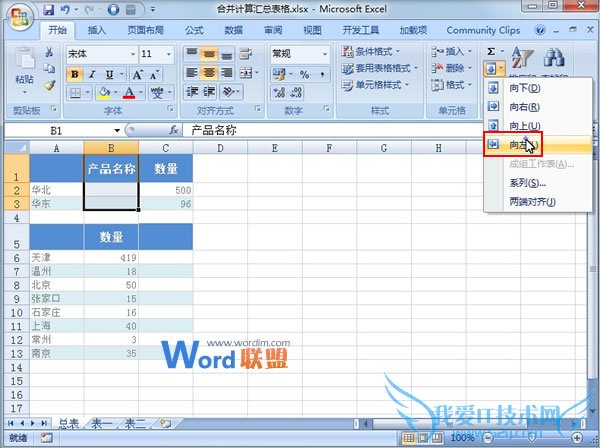The width and height of the screenshot is (600, 448).
Task: Click the Office button logo
Action: click(19, 17)
